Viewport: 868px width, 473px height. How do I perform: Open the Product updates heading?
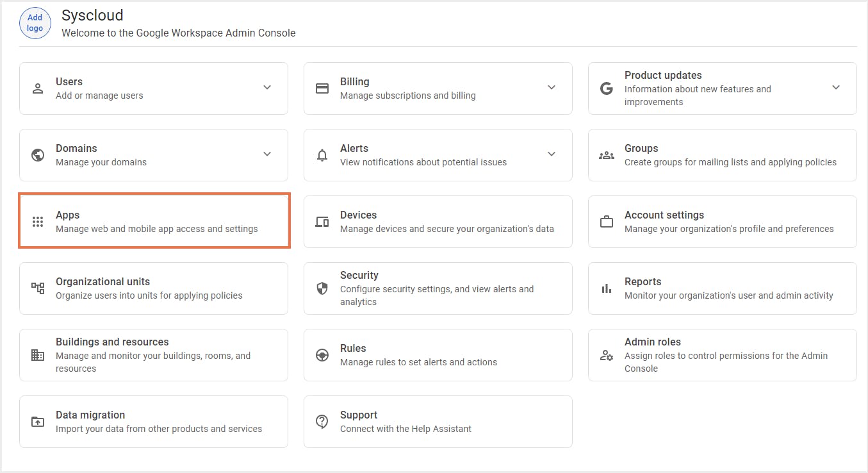pyautogui.click(x=663, y=75)
